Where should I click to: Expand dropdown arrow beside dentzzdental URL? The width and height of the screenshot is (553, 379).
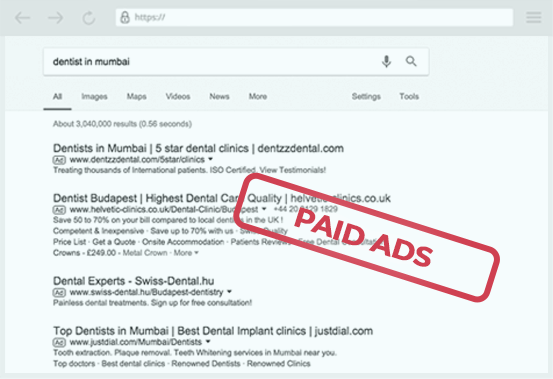point(211,159)
